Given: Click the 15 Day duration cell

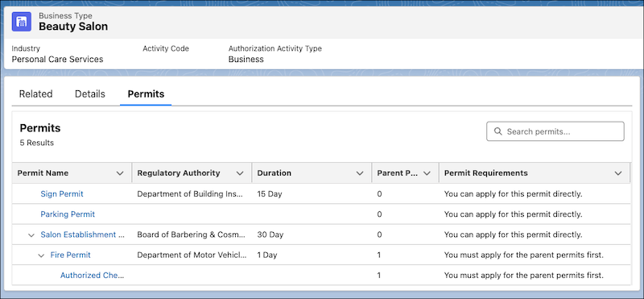Looking at the screenshot, I should pos(270,193).
